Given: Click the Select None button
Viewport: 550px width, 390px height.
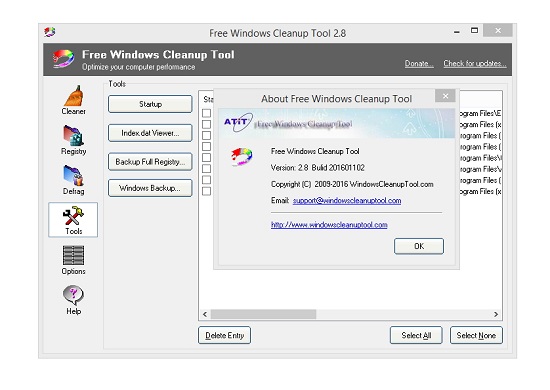Looking at the screenshot, I should click(476, 335).
